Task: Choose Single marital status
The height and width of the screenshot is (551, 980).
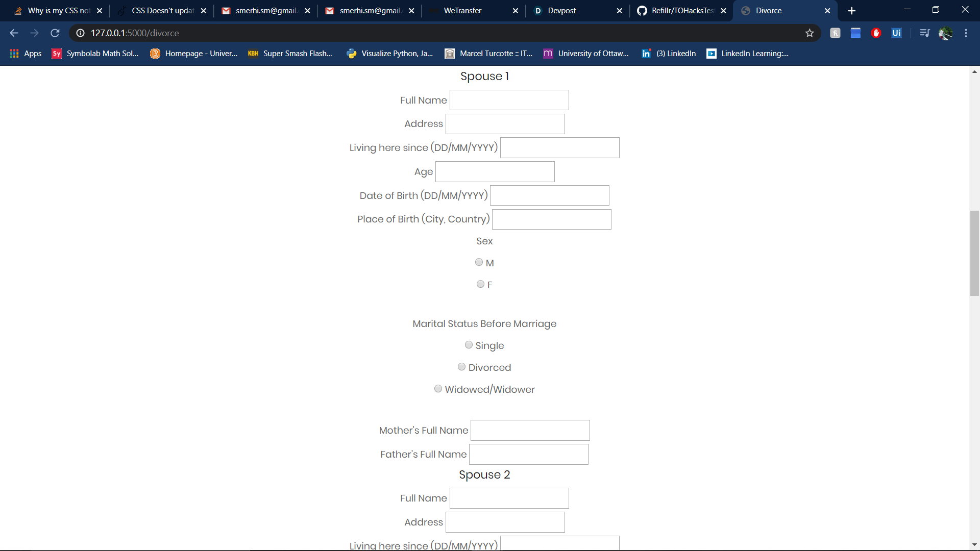Action: pyautogui.click(x=469, y=345)
